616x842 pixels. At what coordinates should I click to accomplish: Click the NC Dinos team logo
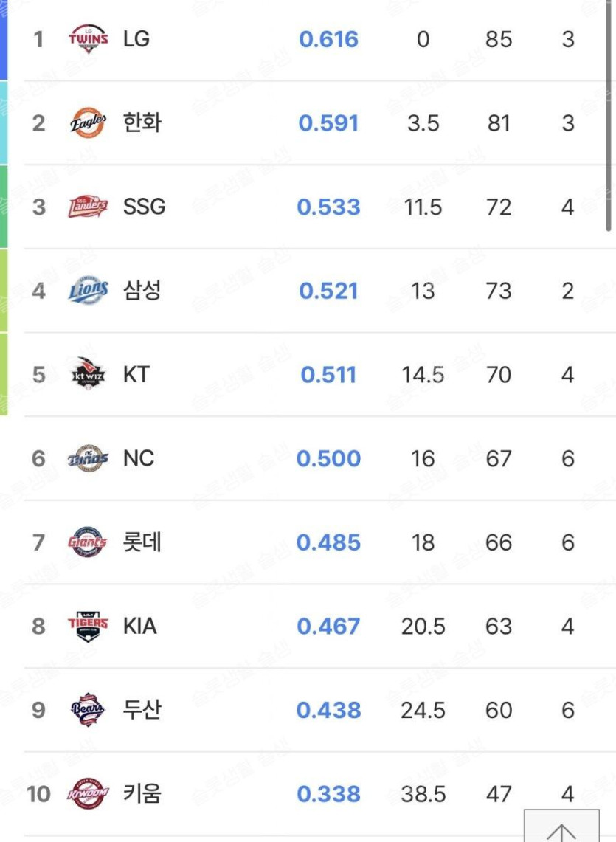click(x=88, y=458)
